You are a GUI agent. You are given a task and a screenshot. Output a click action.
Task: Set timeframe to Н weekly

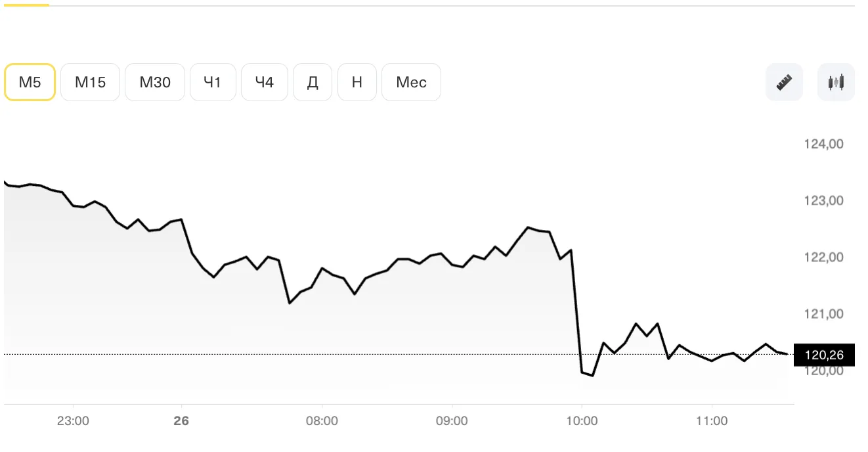(357, 82)
